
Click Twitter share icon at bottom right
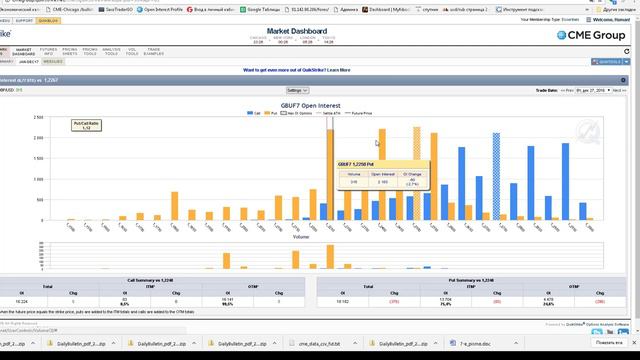[x=597, y=332]
